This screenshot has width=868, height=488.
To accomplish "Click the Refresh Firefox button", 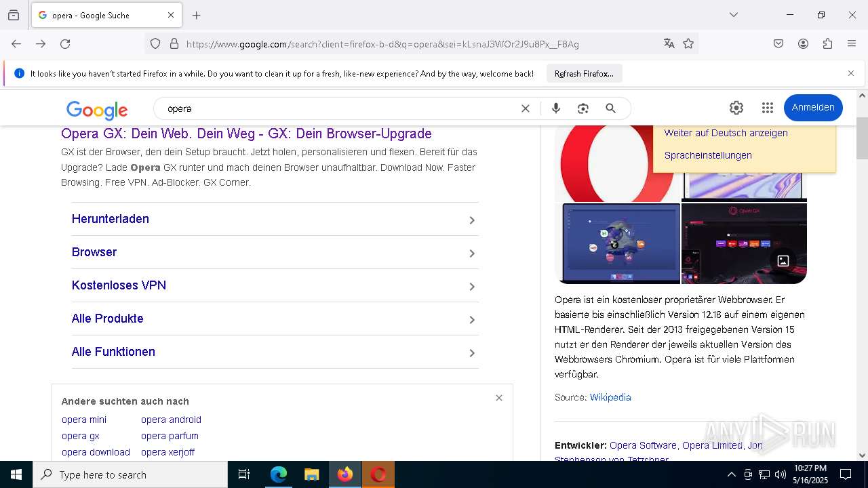I will 584,73.
